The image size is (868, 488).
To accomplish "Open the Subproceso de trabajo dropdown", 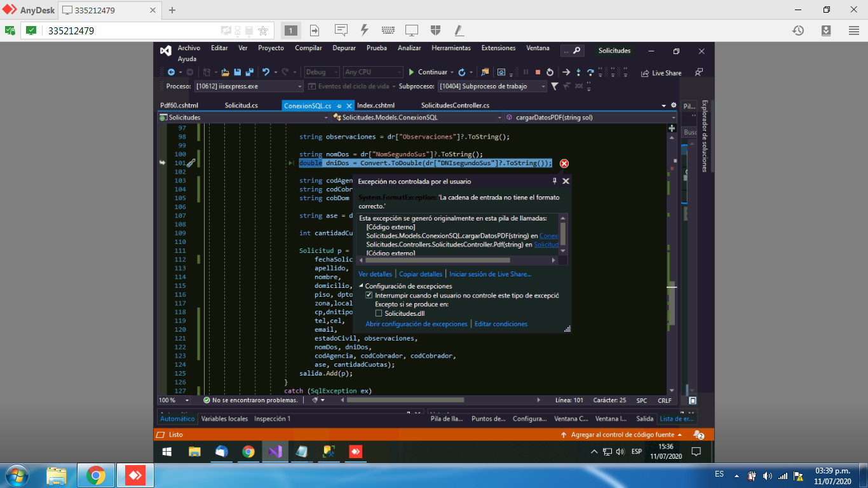I will (492, 86).
